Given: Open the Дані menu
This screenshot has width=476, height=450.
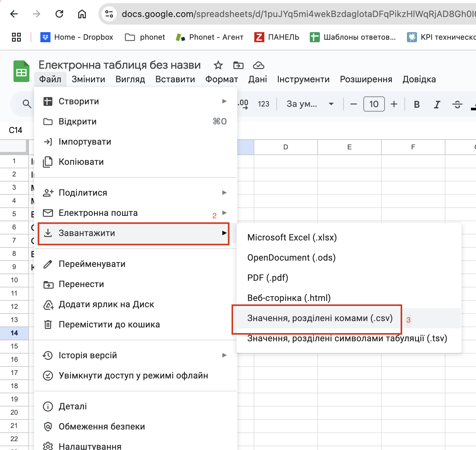Looking at the screenshot, I should pyautogui.click(x=258, y=79).
